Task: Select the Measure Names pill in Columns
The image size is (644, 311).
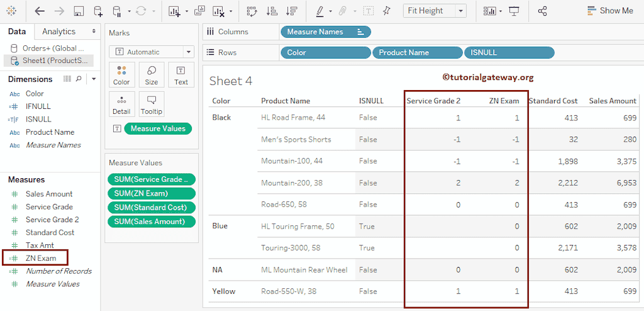Action: pyautogui.click(x=325, y=31)
